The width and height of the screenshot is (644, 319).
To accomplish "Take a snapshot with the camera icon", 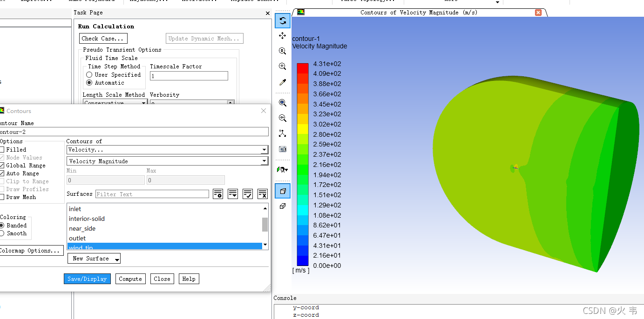I will tap(282, 149).
